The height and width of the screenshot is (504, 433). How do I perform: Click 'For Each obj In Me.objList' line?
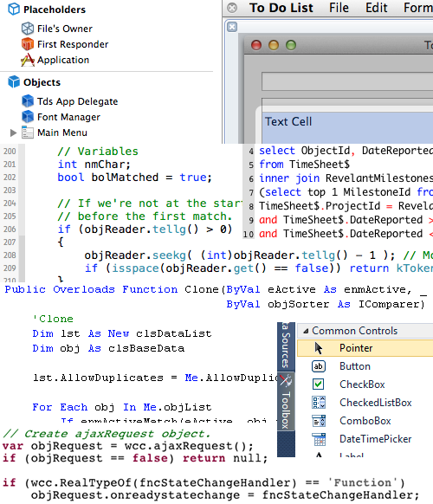(x=122, y=407)
